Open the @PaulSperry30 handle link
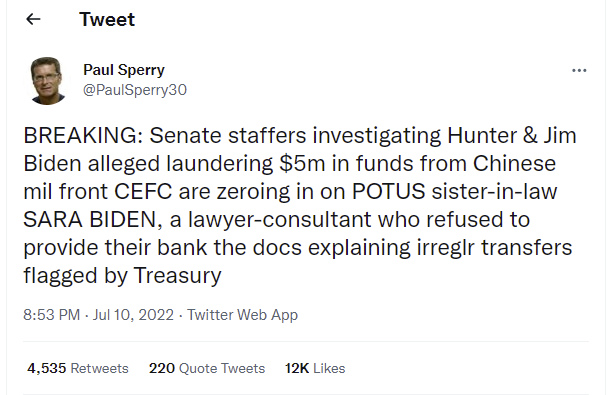 click(x=135, y=90)
